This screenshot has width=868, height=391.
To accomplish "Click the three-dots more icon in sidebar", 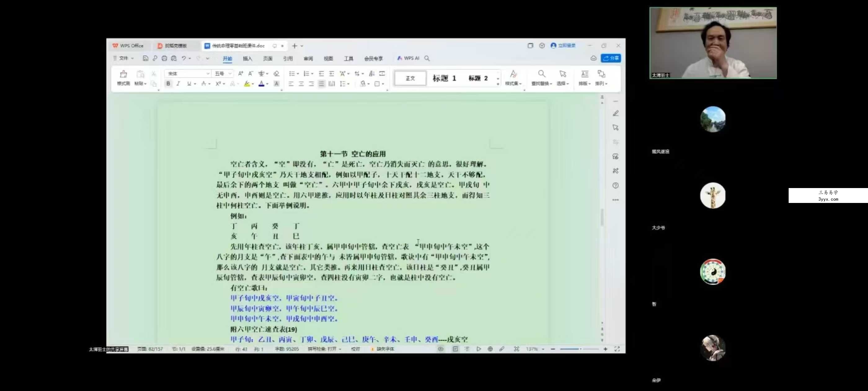I will click(616, 200).
